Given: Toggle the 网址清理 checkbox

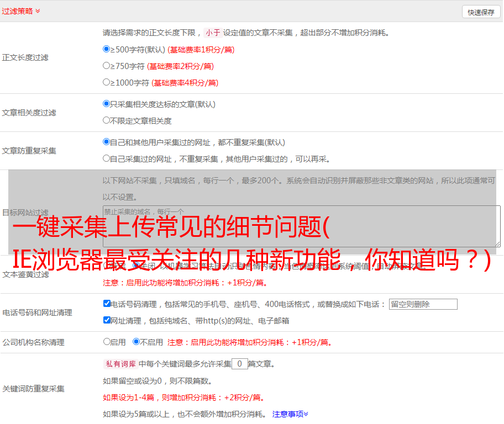Looking at the screenshot, I should (x=107, y=320).
